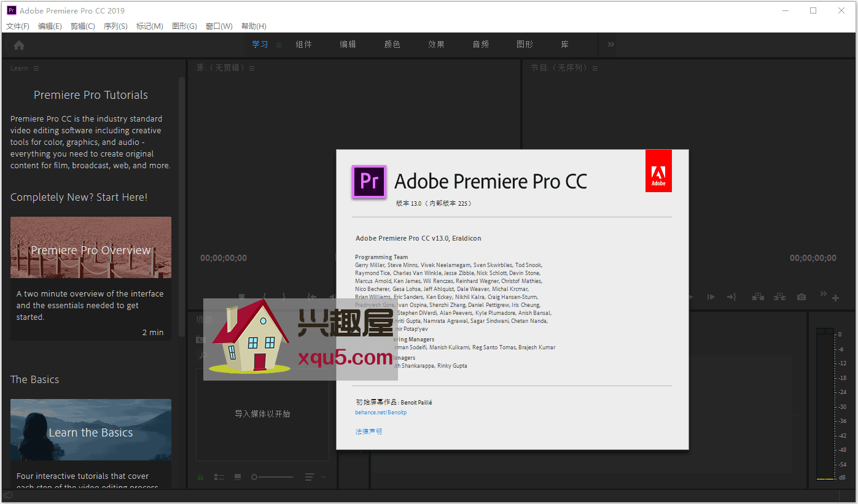The image size is (858, 504).
Task: Add Marker in Source monitor
Action: [242, 297]
